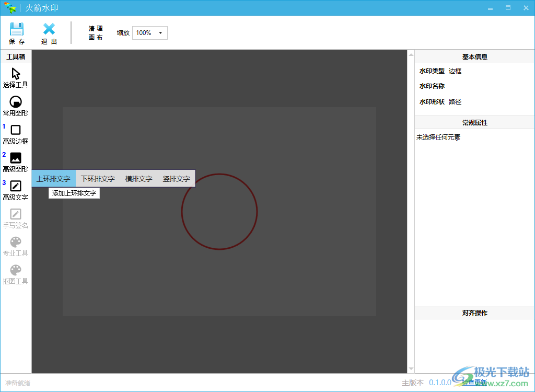Expand the 对齐操作 alignment panel
The image size is (535, 392).
click(474, 312)
